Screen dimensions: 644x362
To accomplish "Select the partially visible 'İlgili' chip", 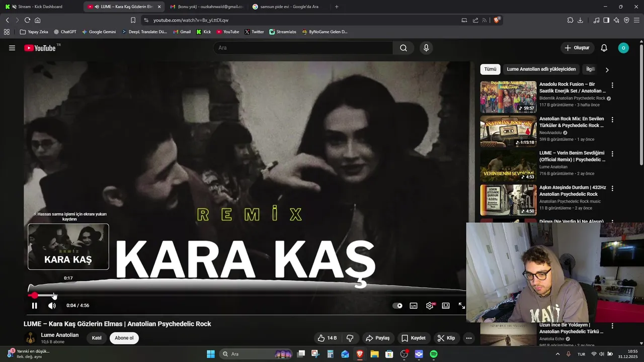I will [591, 69].
